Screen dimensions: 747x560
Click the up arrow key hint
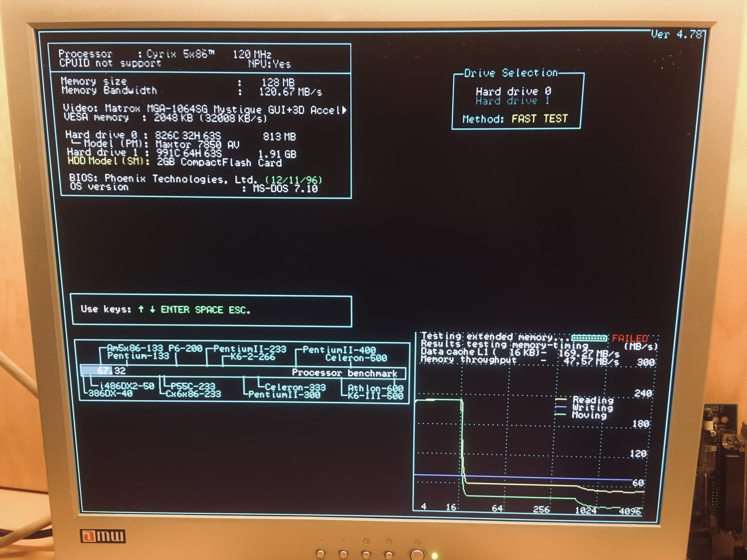click(141, 309)
